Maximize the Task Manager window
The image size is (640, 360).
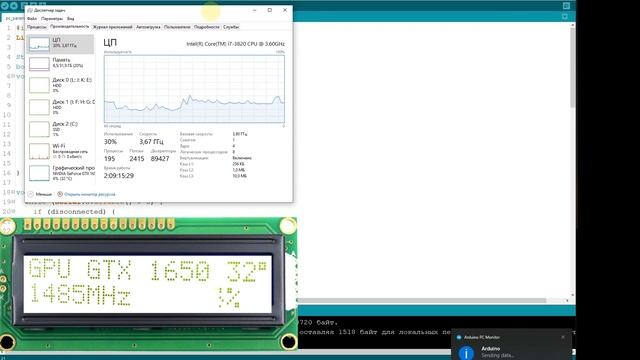click(269, 10)
